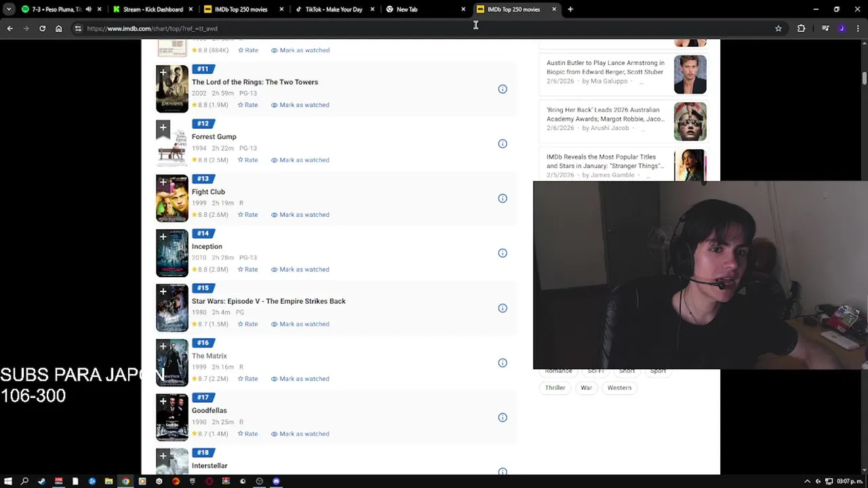Open site information icon in address bar
Viewport: 868px width, 488px height.
(x=78, y=28)
